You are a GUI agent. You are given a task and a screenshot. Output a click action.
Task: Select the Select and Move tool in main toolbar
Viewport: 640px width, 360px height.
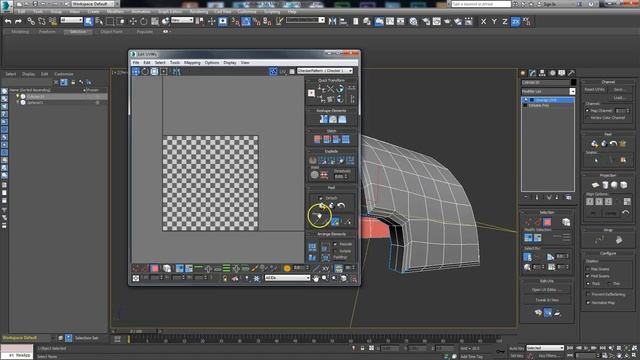(x=133, y=21)
